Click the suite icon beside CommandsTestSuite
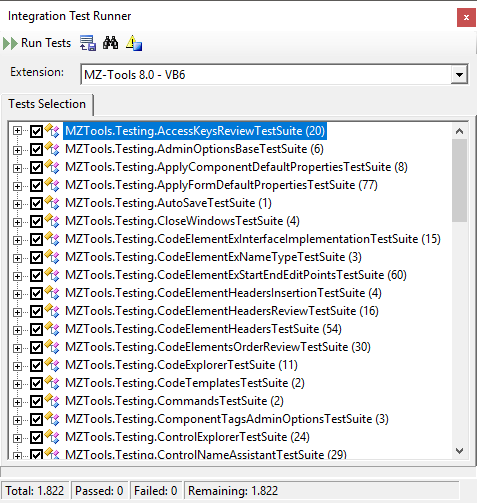Viewport: 477px width, 503px height. coord(52,401)
